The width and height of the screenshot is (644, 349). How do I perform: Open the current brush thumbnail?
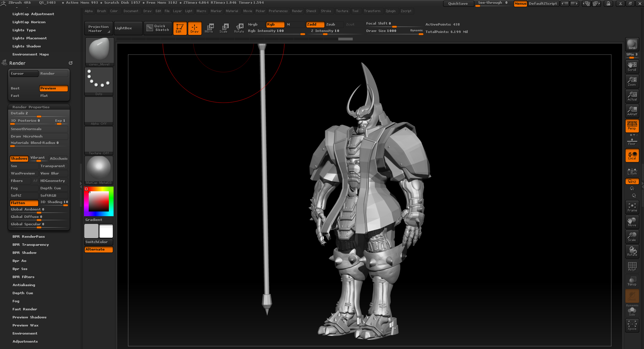[99, 52]
